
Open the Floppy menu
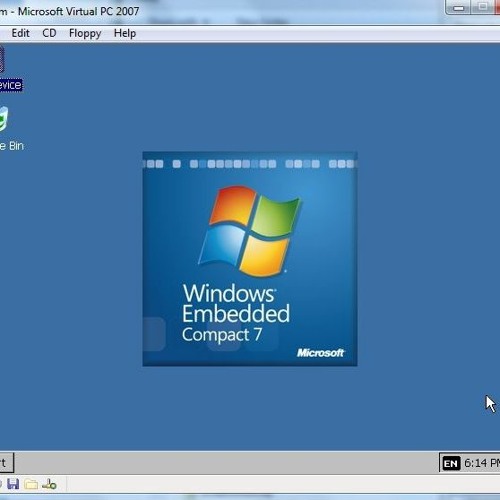(85, 33)
